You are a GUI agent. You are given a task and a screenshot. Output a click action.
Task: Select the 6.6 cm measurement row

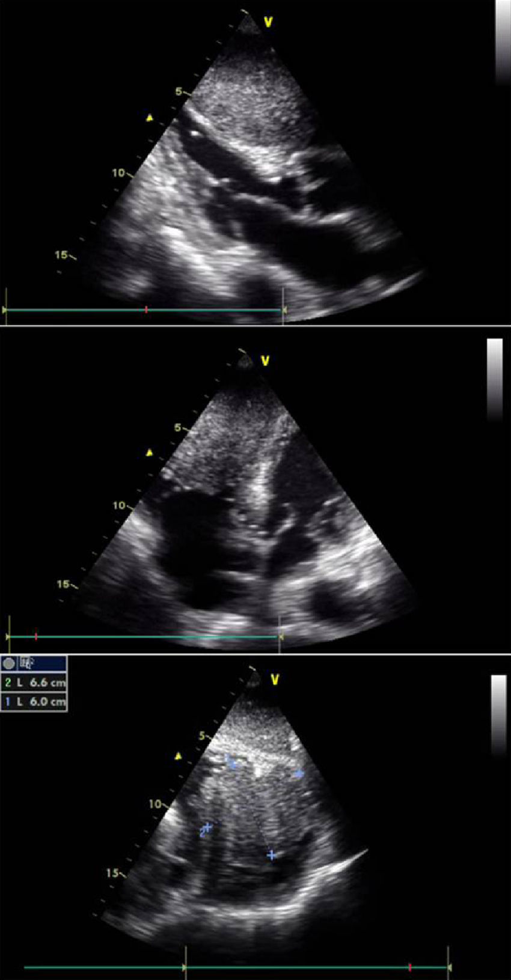pos(34,683)
